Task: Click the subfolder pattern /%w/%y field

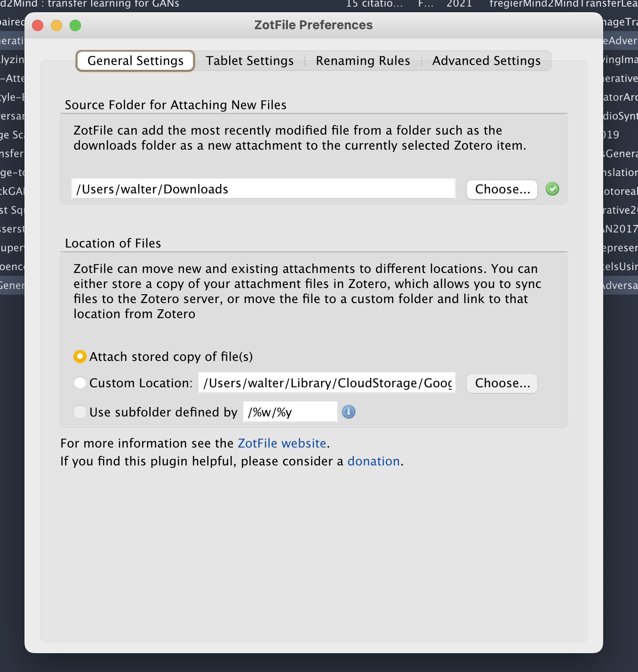Action: click(x=290, y=412)
